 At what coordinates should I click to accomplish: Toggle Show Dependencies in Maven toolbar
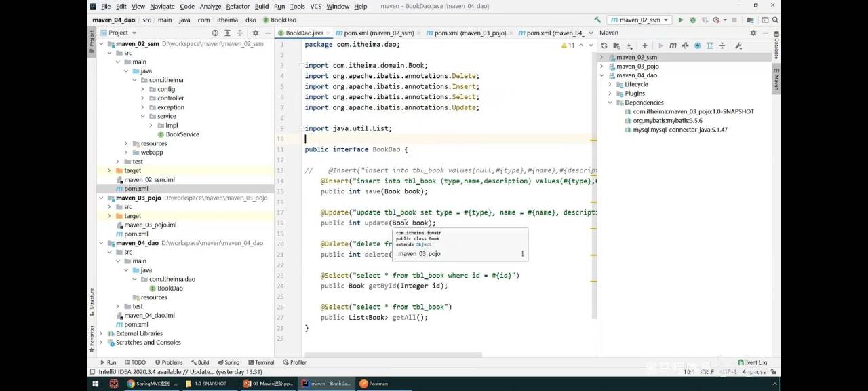pyautogui.click(x=710, y=45)
